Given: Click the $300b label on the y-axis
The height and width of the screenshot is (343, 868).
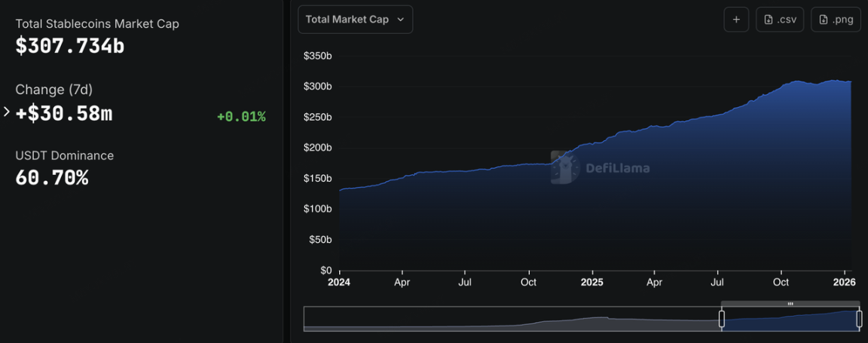Looking at the screenshot, I should (x=317, y=87).
